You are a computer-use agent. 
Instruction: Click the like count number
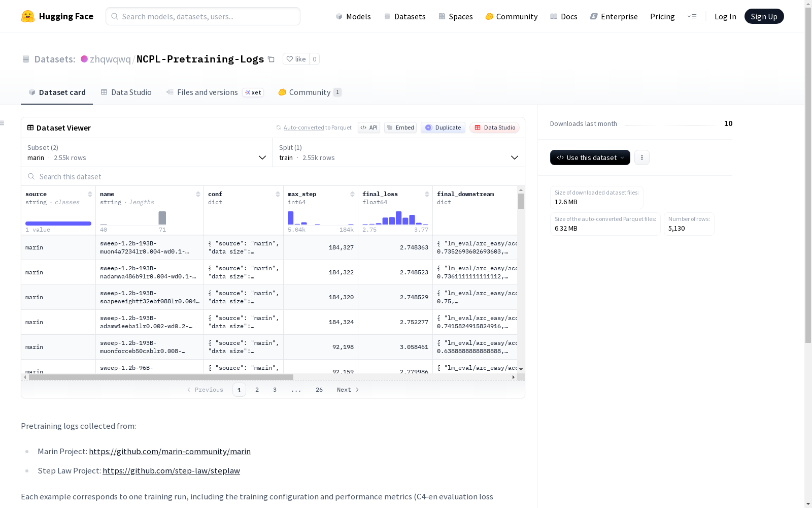(315, 59)
